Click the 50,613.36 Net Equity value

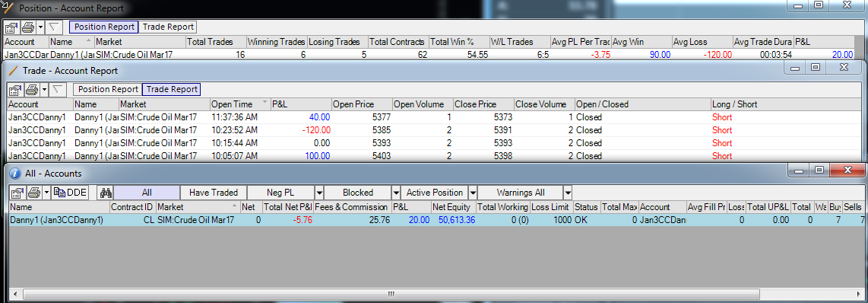(457, 220)
